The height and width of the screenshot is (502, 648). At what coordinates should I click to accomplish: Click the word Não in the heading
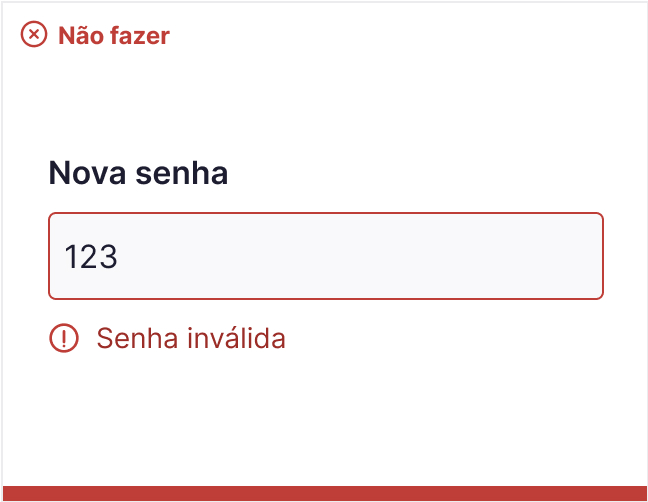[81, 36]
